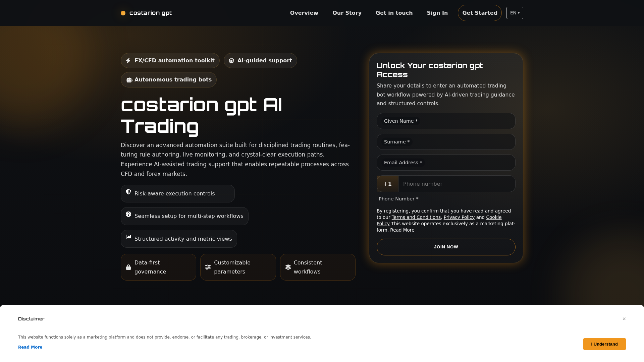Click the bar chart icon for Structured activity
Screen dimensions: 644x362
(128, 237)
